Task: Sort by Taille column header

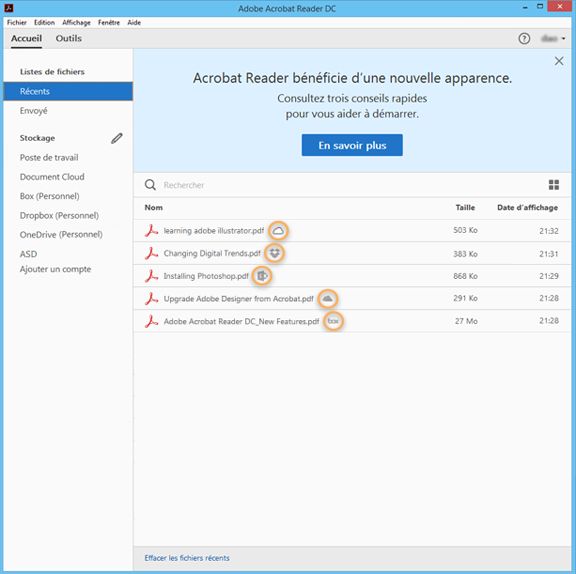Action: [465, 207]
